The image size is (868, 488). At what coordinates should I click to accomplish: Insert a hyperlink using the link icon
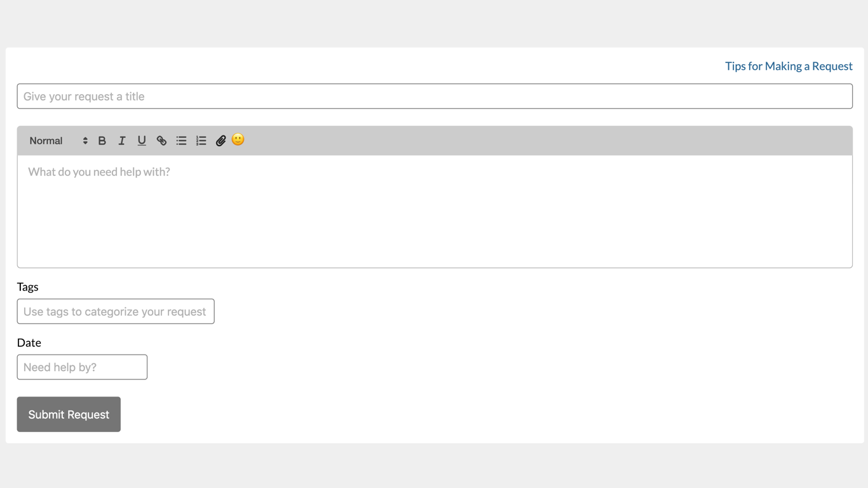[161, 140]
